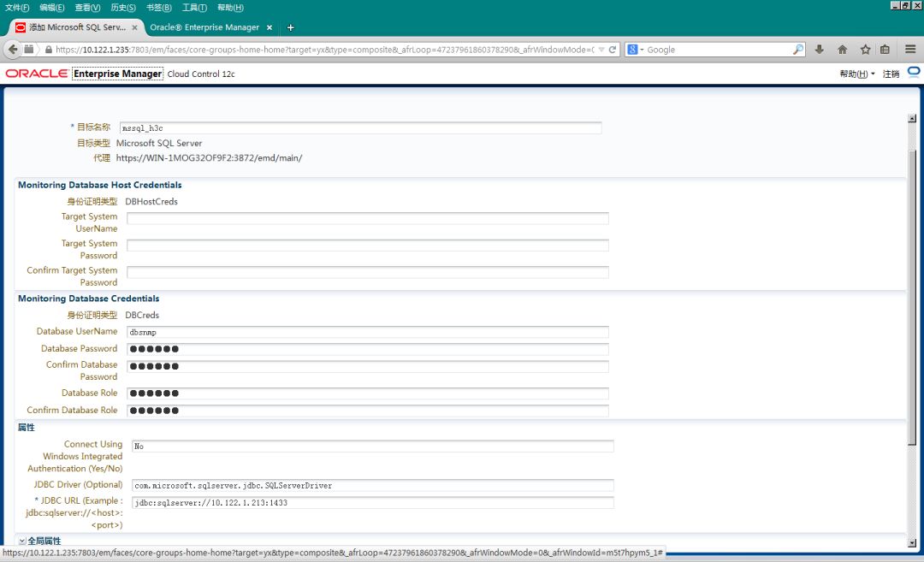Image resolution: width=924 pixels, height=562 pixels.
Task: Click the Confirm Database Role field
Action: pos(368,411)
